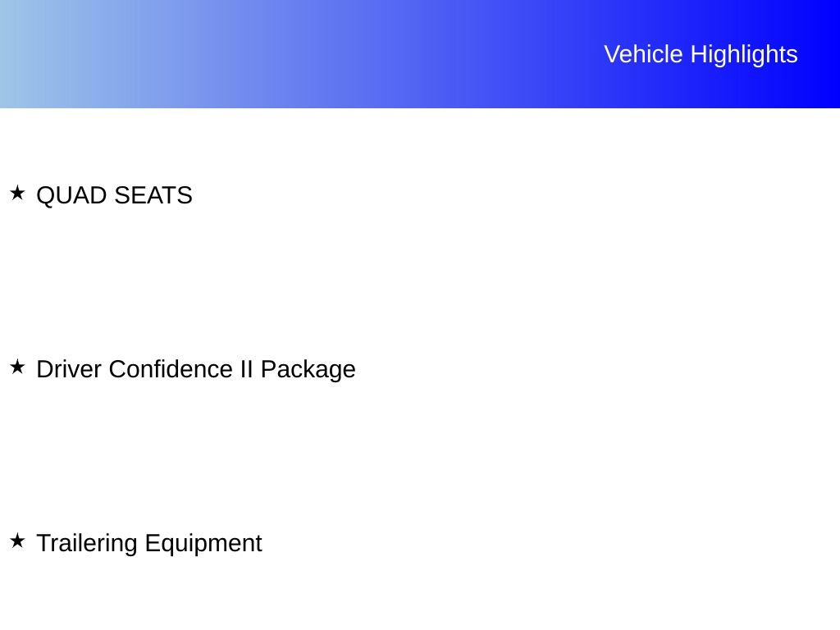840x630 pixels.
Task: Select the QUAD SEATS highlight item
Action: coord(114,195)
